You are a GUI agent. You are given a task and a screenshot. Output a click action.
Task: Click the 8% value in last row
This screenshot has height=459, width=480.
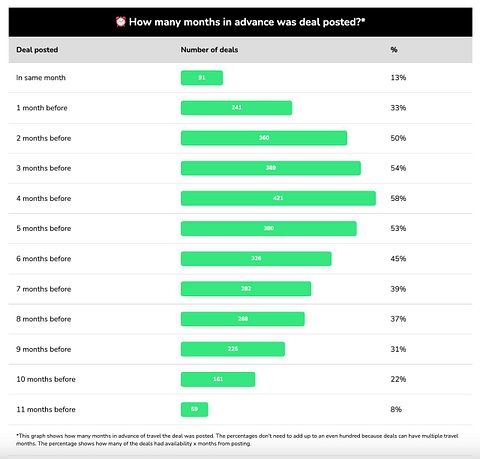click(396, 409)
